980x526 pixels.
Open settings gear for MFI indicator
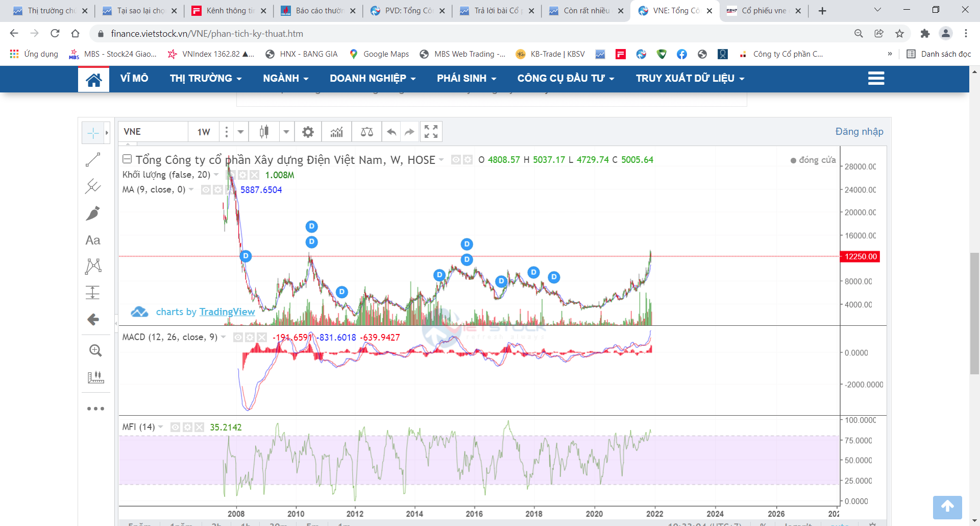(187, 427)
